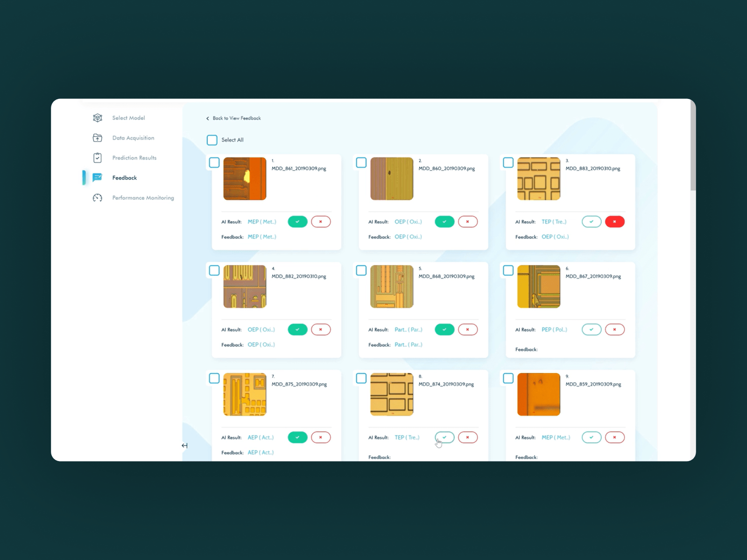The image size is (747, 560).
Task: Approve AI result for MDD_883_20190310.png
Action: (592, 222)
